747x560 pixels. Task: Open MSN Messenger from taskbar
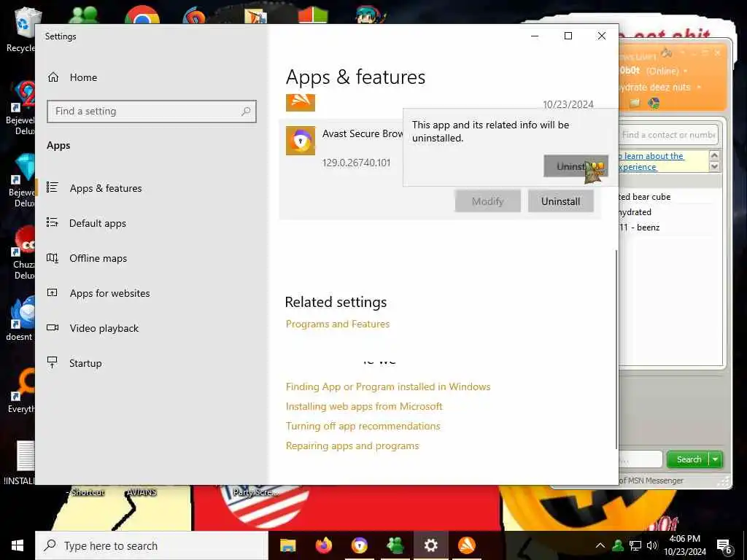click(395, 545)
